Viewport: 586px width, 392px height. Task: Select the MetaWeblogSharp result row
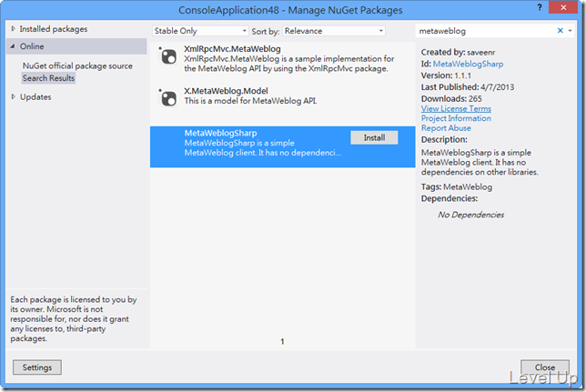pos(282,146)
